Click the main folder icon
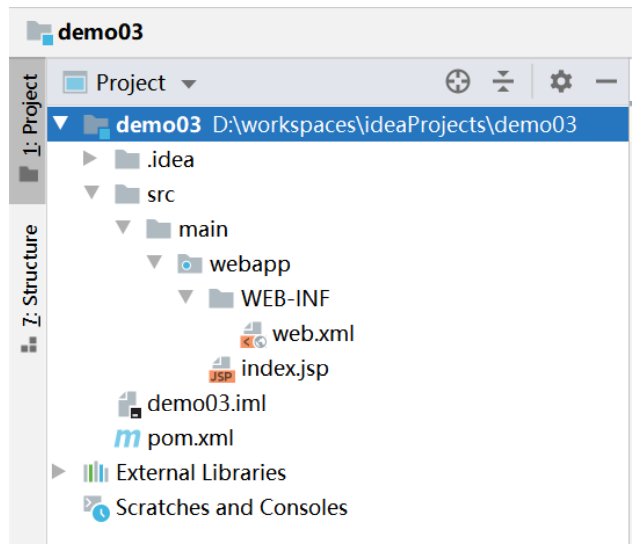639x551 pixels. 158,229
